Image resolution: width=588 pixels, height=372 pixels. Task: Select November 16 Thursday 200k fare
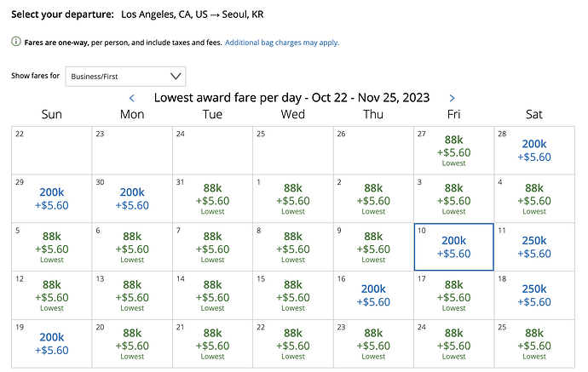(373, 295)
